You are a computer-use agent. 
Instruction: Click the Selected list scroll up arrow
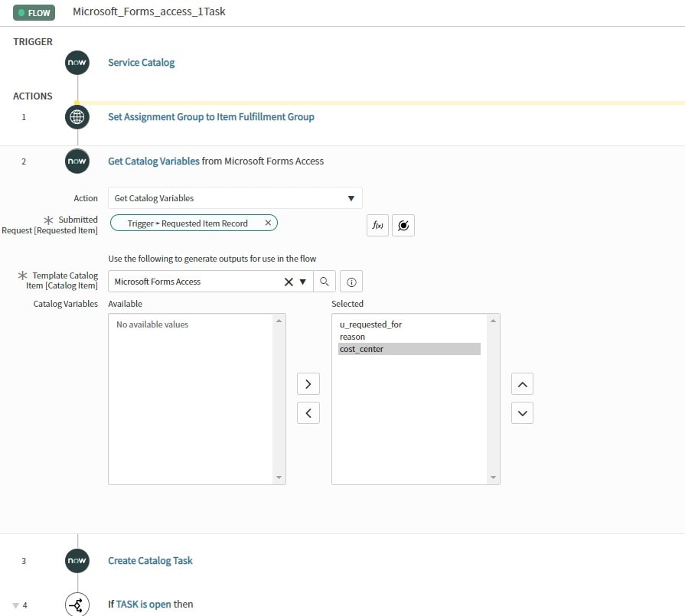point(493,321)
